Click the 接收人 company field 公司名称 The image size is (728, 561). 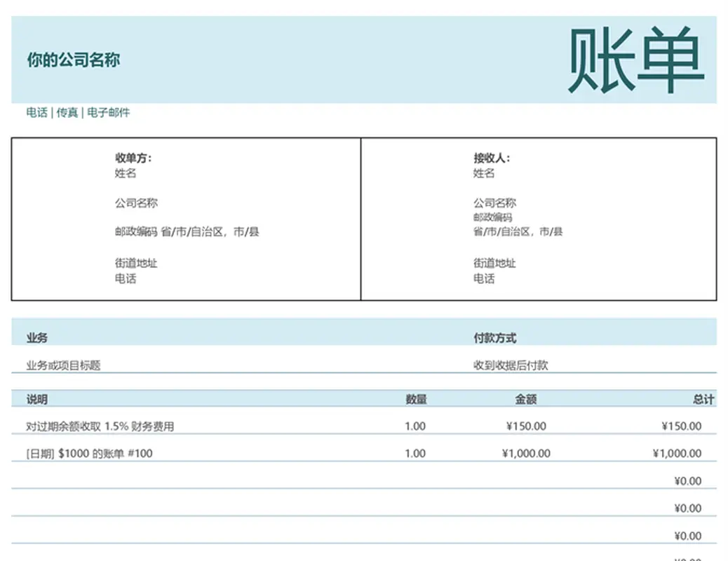point(494,202)
